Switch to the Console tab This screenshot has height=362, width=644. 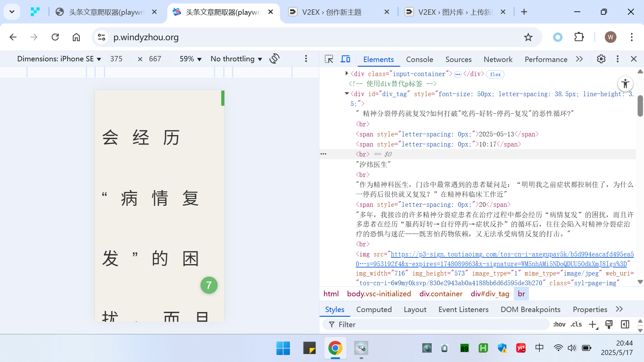point(419,59)
